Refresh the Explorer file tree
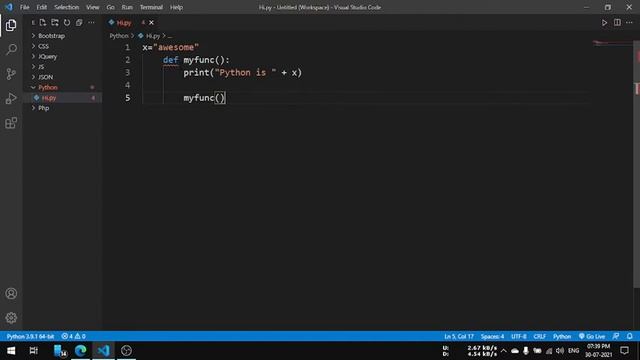Image resolution: width=640 pixels, height=360 pixels. (x=67, y=22)
